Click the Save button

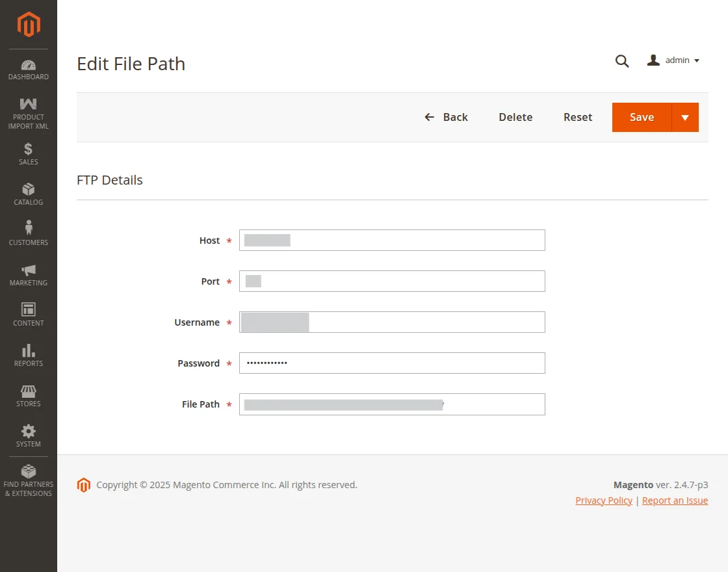pyautogui.click(x=642, y=118)
